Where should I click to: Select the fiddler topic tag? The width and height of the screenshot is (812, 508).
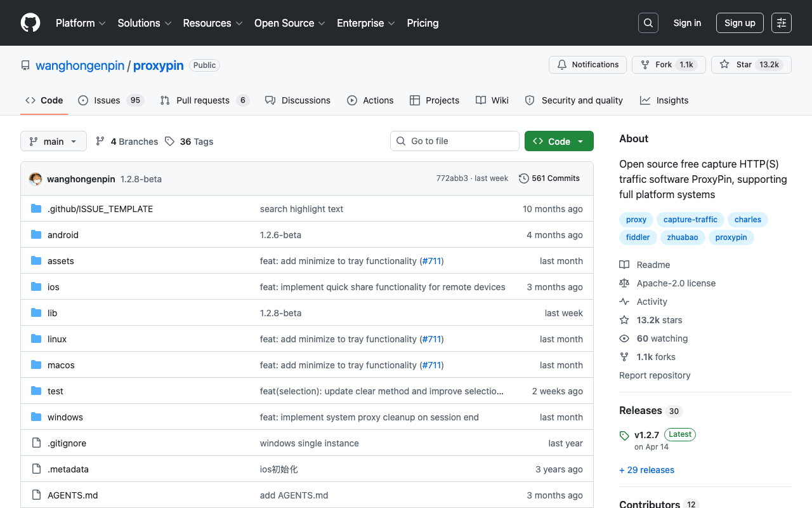click(x=638, y=237)
